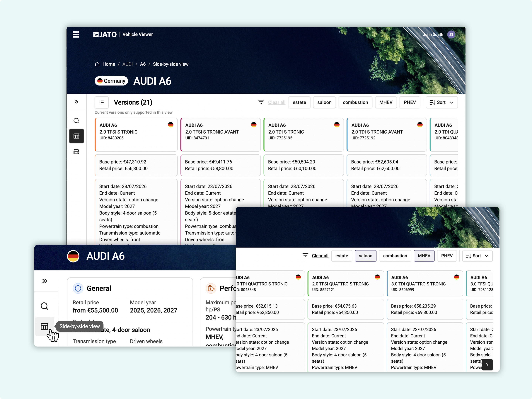The image size is (532, 399).
Task: Click the JS user avatar
Action: point(451,34)
